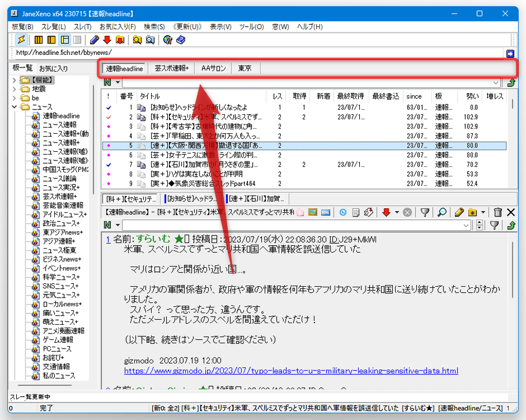Image resolution: width=526 pixels, height=420 pixels.
Task: Open the dropdown arrow beside the board-list N button
Action: (118, 82)
